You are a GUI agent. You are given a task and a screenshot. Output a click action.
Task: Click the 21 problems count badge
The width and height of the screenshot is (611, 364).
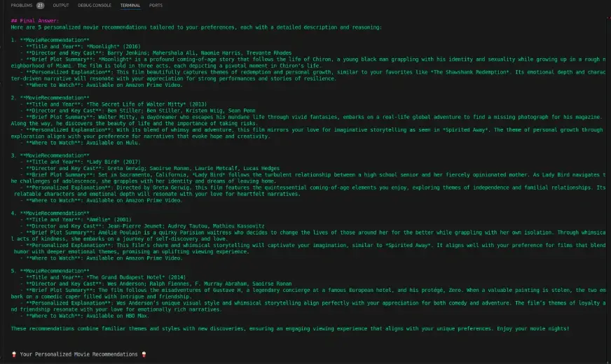tap(41, 6)
